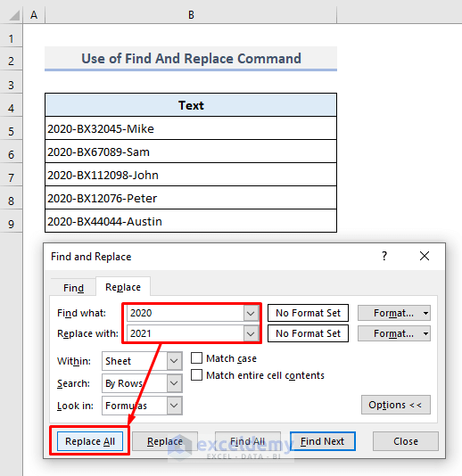Image resolution: width=462 pixels, height=476 pixels.
Task: Click the Replace button
Action: pos(165,441)
